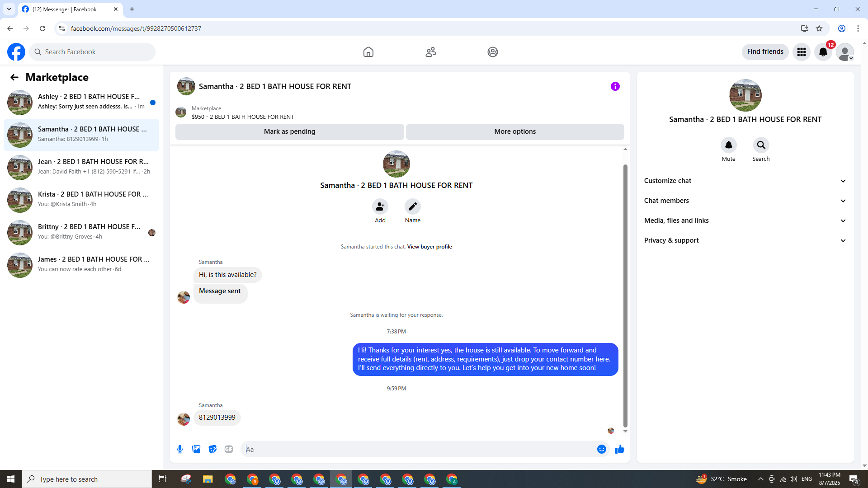Toggle conversation info panel with purple icon
The height and width of the screenshot is (488, 868).
tap(615, 86)
